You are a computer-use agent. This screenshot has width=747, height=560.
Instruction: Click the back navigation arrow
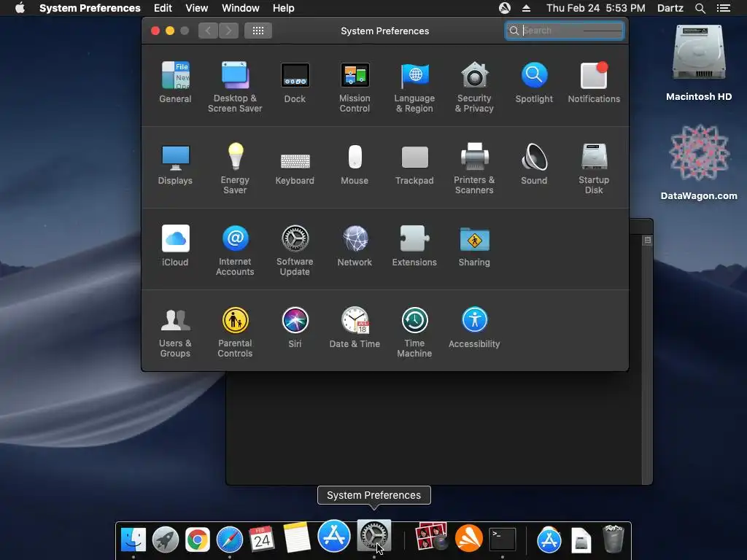tap(208, 31)
